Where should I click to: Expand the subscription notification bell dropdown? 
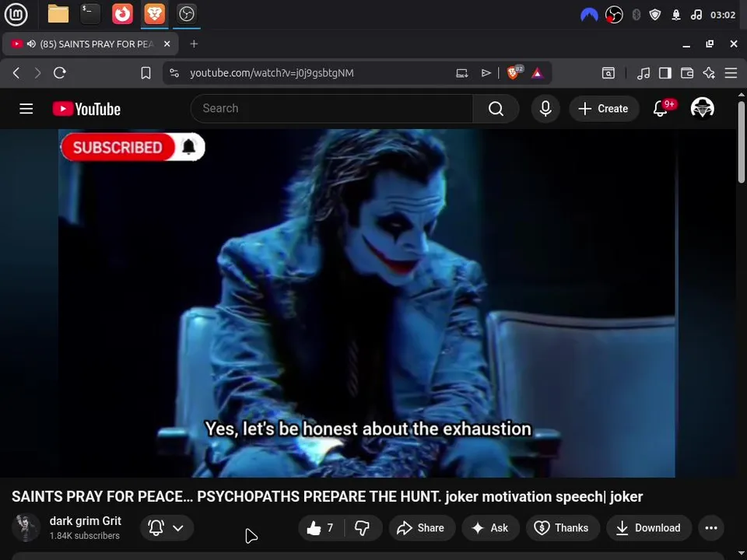(x=167, y=527)
